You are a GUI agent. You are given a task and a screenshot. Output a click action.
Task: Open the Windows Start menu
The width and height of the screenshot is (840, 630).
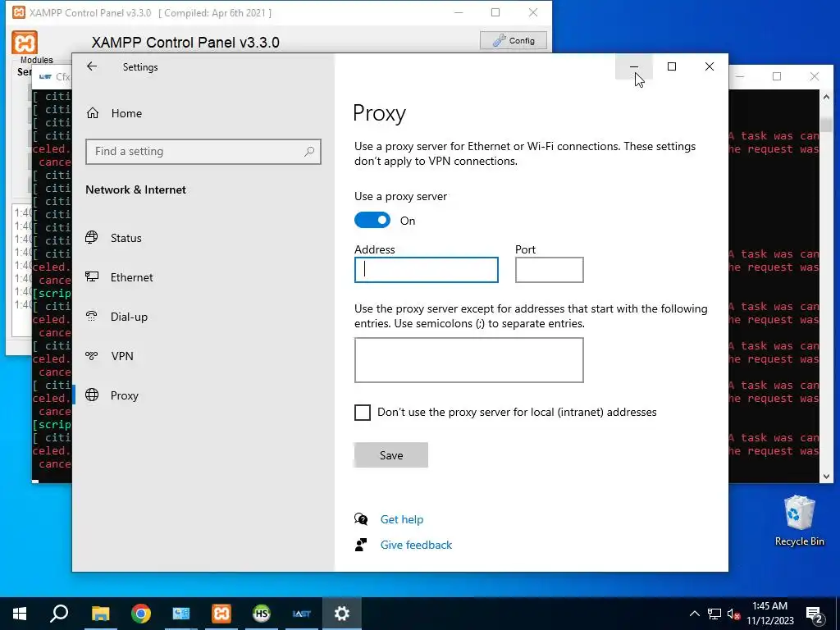[x=20, y=614]
